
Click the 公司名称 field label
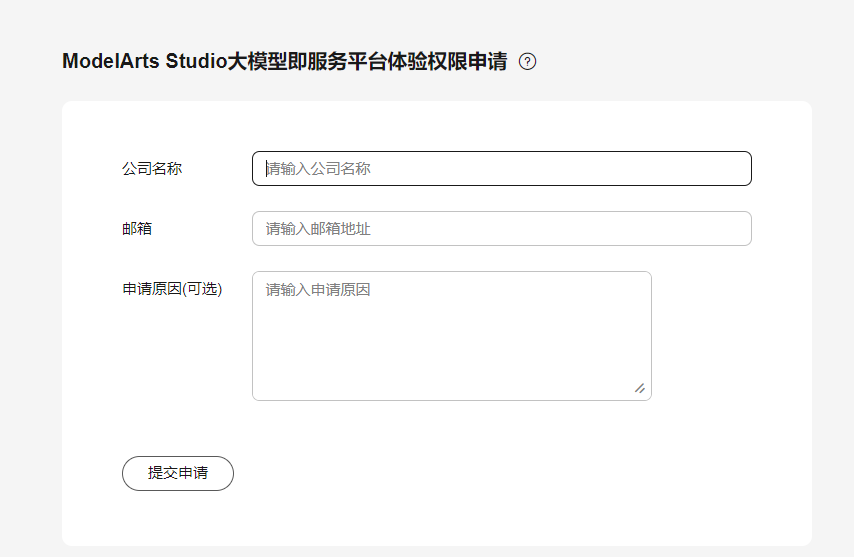(152, 169)
